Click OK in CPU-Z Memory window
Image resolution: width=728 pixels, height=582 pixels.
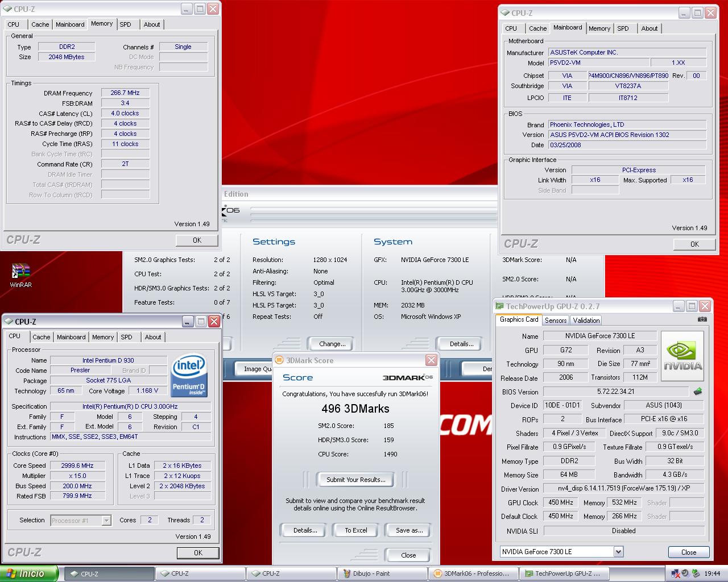(197, 240)
